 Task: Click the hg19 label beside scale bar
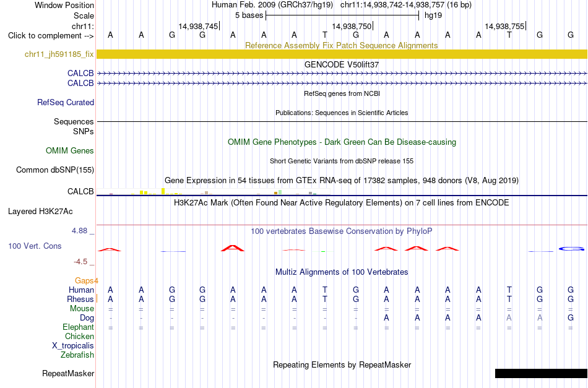coord(433,15)
